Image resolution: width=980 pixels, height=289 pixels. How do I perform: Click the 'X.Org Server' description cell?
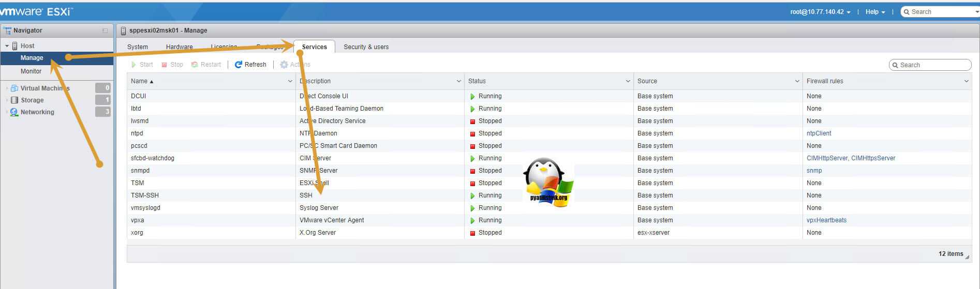coord(318,233)
